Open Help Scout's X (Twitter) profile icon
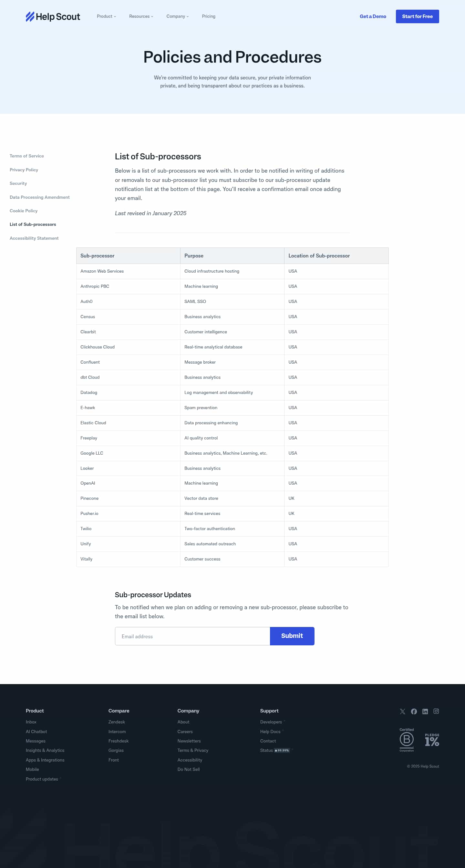This screenshot has height=868, width=465. pyautogui.click(x=402, y=711)
